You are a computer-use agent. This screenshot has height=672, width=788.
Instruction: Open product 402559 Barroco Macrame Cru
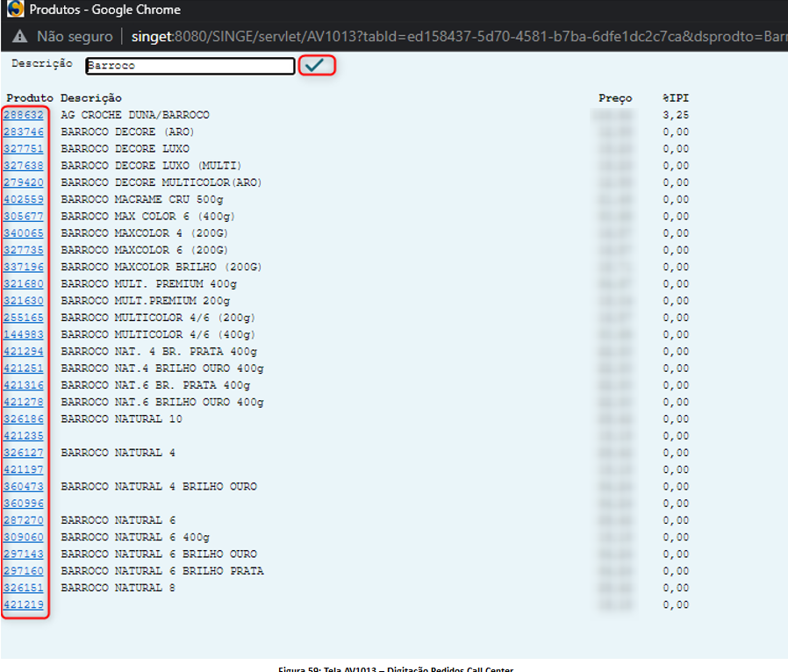pyautogui.click(x=24, y=199)
